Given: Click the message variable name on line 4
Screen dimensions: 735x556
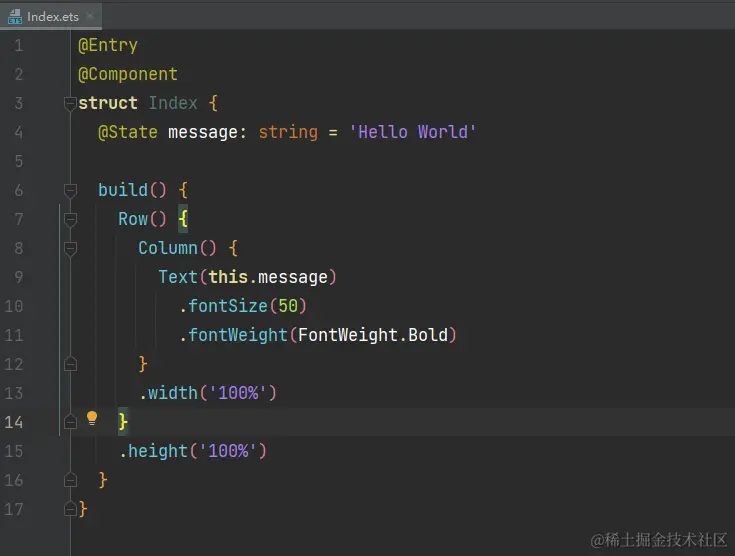Looking at the screenshot, I should click(x=203, y=132).
